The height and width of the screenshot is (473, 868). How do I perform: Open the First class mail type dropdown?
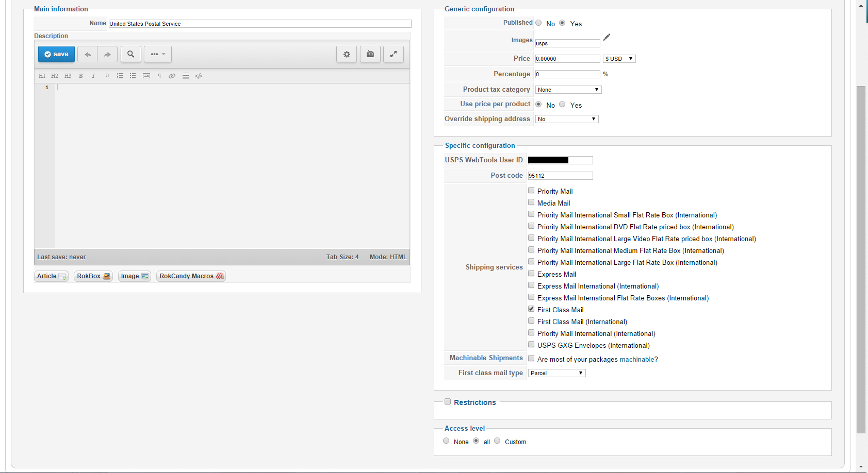point(557,373)
